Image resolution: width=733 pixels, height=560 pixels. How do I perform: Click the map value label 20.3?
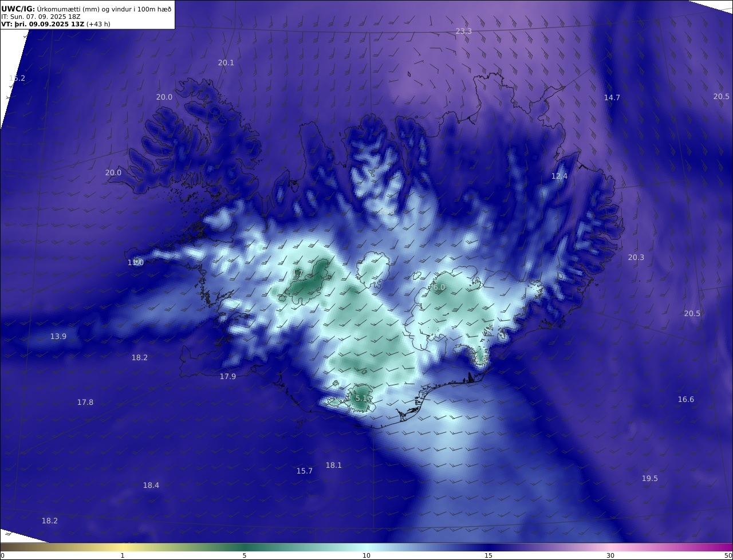pyautogui.click(x=636, y=258)
